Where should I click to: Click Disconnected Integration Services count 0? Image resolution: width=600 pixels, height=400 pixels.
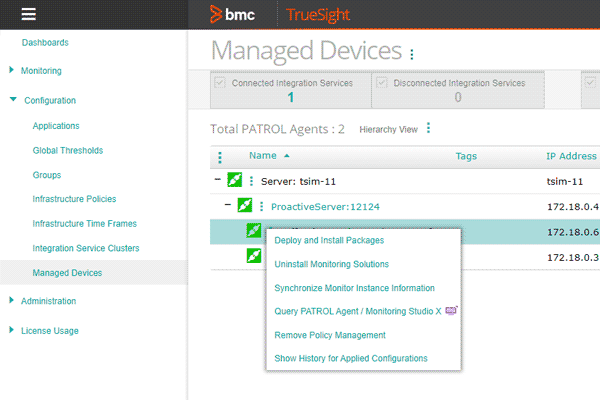[458, 97]
